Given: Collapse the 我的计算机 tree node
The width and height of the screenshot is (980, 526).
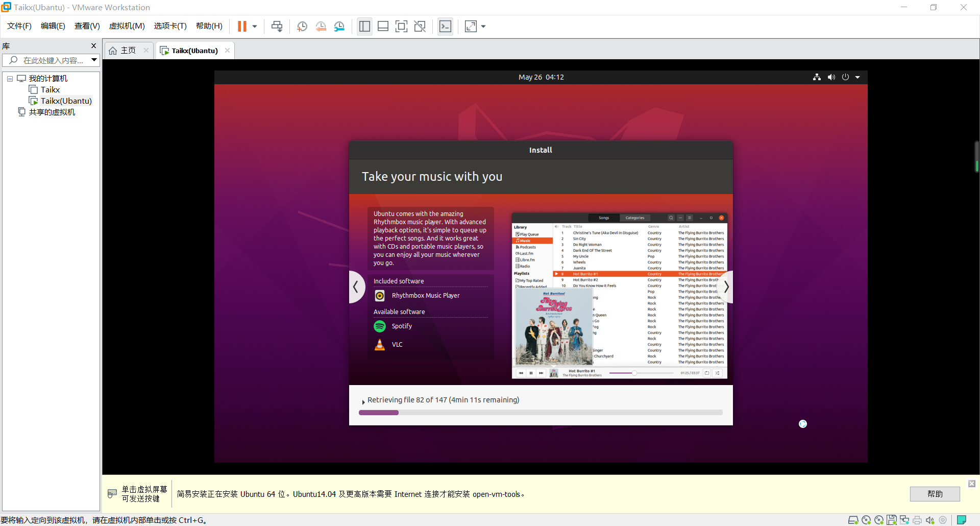Looking at the screenshot, I should tap(9, 78).
